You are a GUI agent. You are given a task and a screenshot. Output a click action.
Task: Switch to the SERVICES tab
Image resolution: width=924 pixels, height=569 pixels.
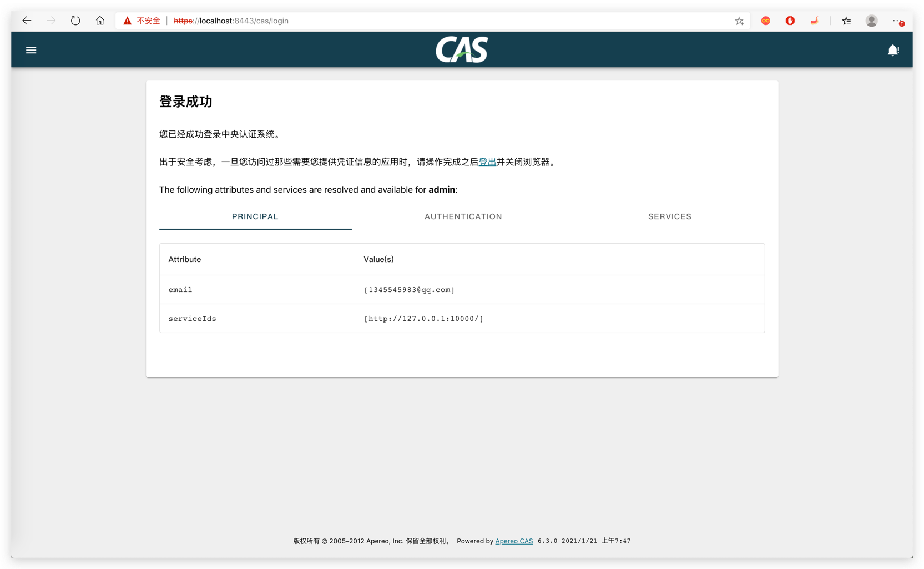click(x=670, y=216)
